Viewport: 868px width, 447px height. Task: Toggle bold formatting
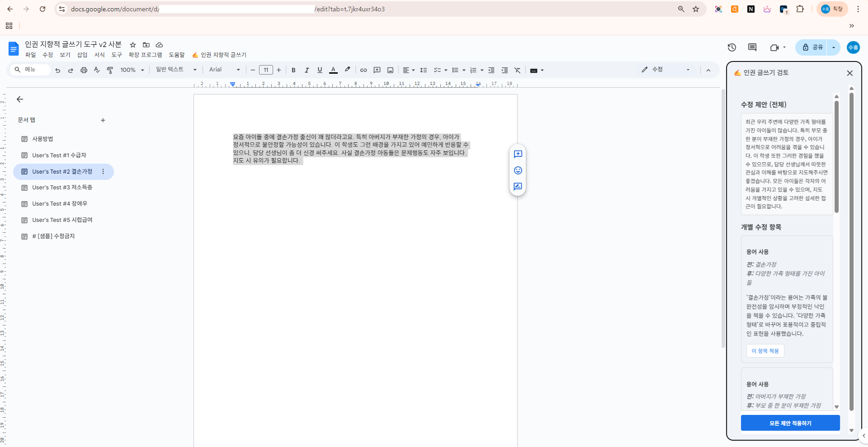[293, 70]
